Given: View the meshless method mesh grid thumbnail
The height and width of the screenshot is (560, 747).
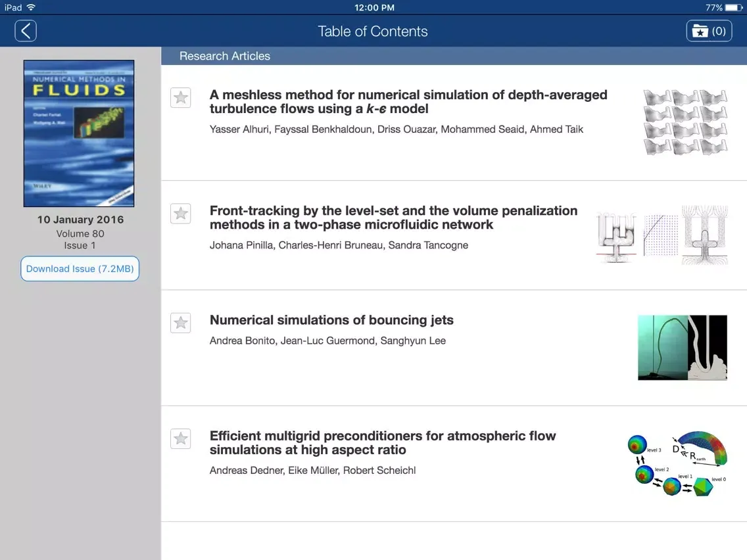Looking at the screenshot, I should pyautogui.click(x=685, y=122).
